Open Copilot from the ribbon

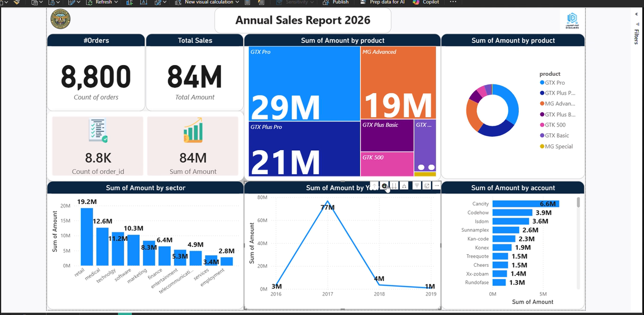426,2
